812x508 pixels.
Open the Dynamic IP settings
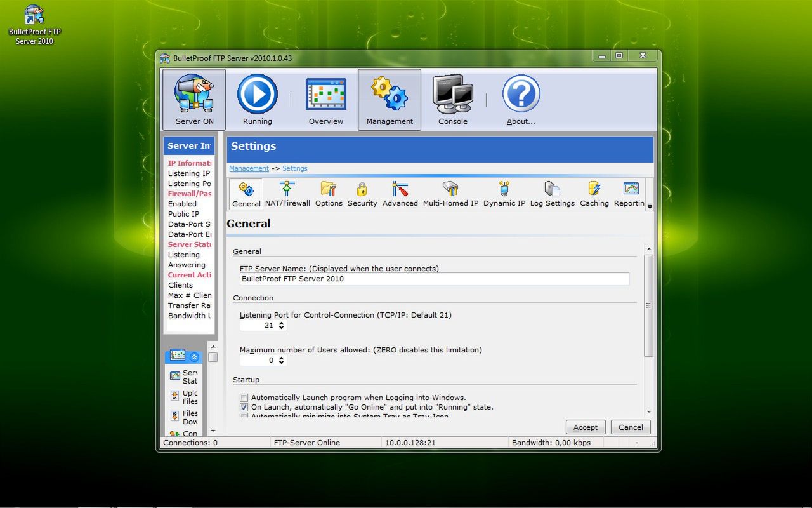(x=504, y=194)
